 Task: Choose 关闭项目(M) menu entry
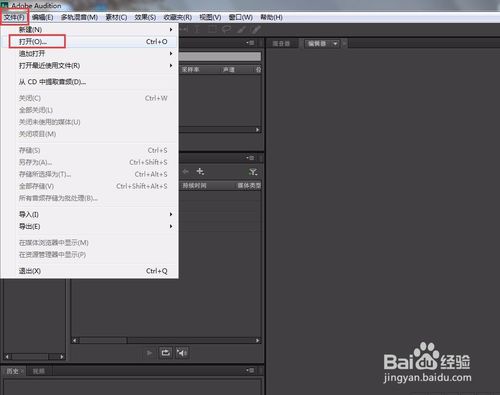89,134
